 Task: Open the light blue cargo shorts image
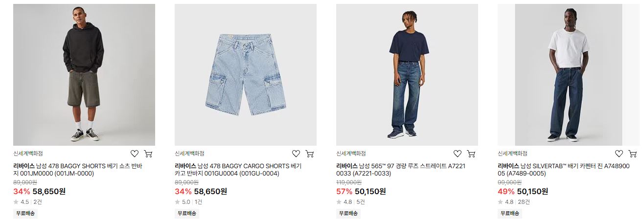pyautogui.click(x=246, y=75)
